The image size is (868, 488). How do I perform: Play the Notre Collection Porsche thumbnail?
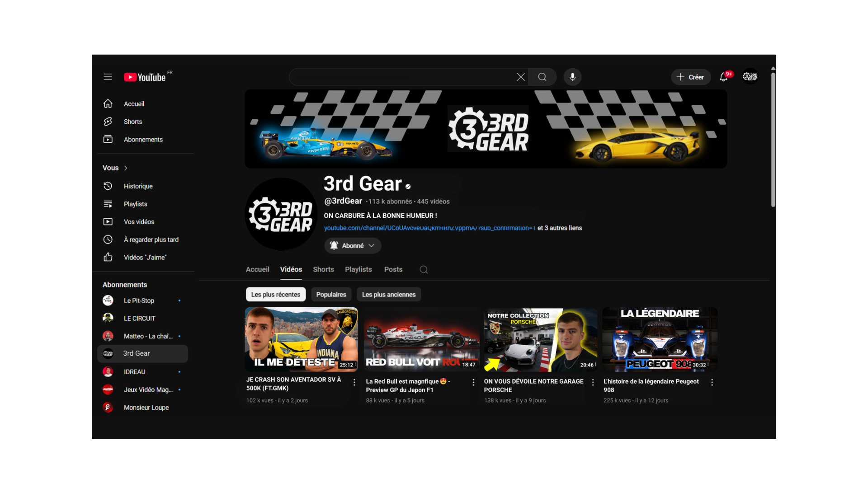[541, 340]
